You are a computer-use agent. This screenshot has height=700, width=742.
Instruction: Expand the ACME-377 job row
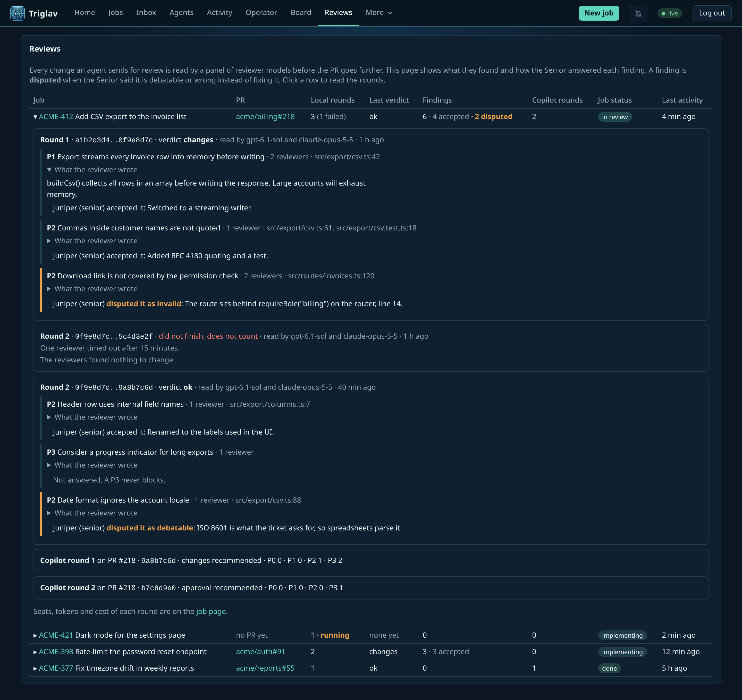pyautogui.click(x=35, y=668)
